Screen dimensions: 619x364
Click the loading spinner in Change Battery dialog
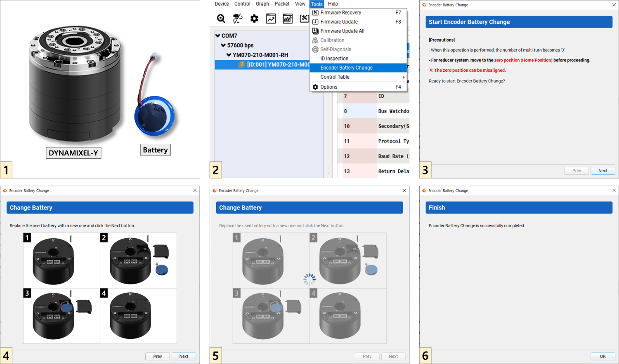coord(309,279)
